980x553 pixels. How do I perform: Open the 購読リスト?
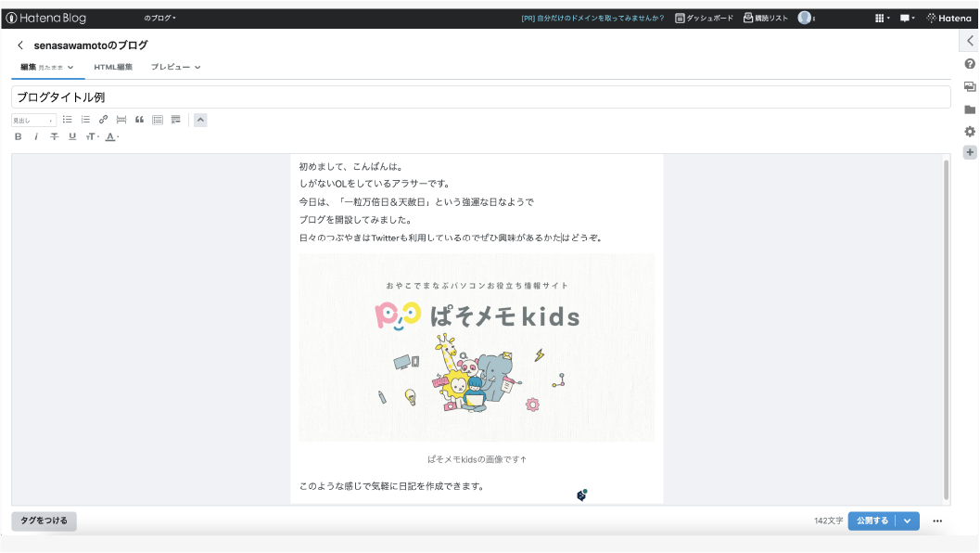(x=766, y=19)
